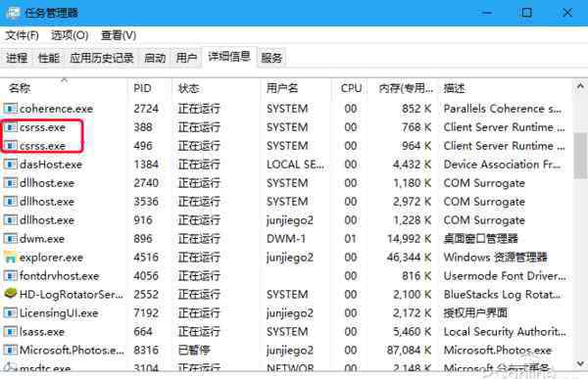The height and width of the screenshot is (379, 588).
Task: Click the DWM-1 user name cell
Action: pyautogui.click(x=286, y=239)
